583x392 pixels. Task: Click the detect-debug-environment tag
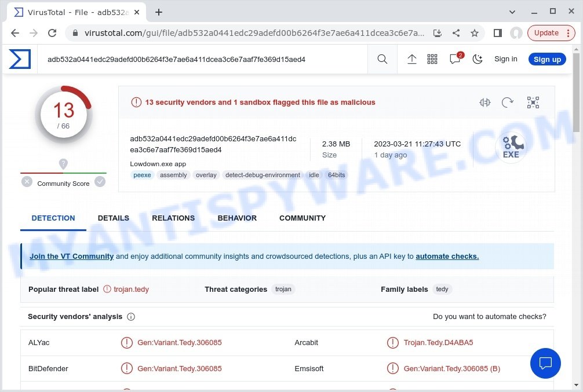(263, 175)
